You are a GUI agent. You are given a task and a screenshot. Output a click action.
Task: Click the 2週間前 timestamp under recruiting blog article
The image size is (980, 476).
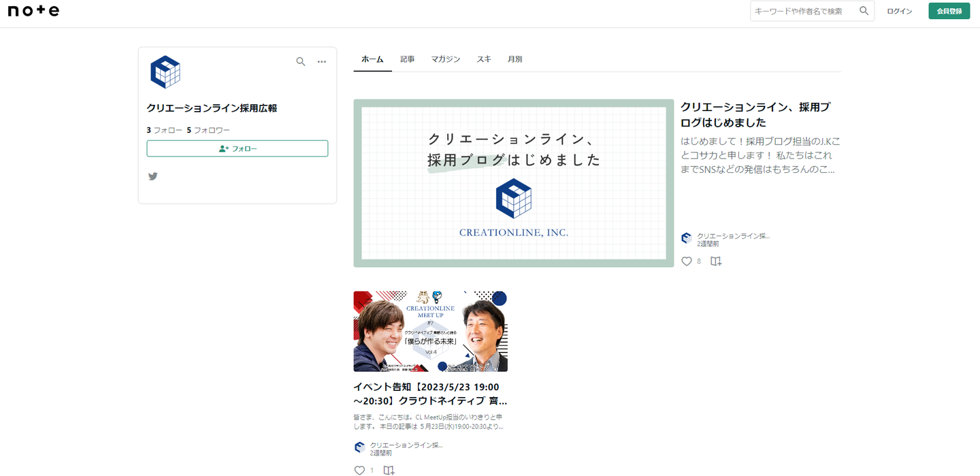click(708, 244)
